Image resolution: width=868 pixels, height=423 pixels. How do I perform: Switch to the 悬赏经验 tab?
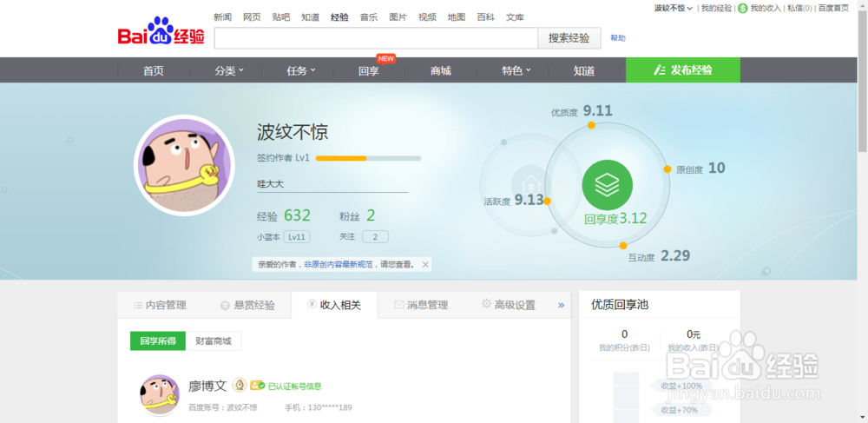pos(248,305)
